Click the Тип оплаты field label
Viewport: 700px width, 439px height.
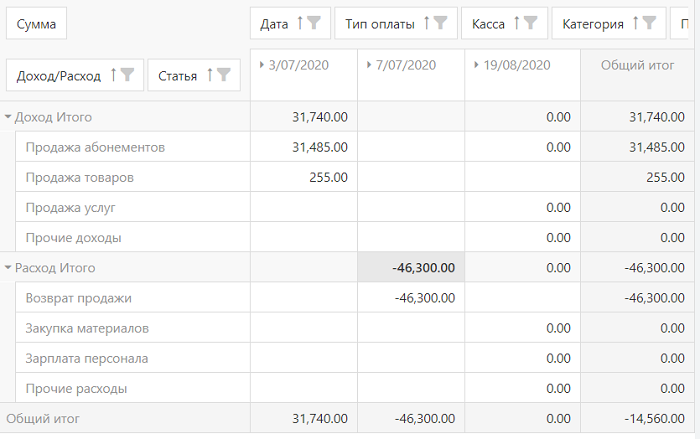click(380, 24)
